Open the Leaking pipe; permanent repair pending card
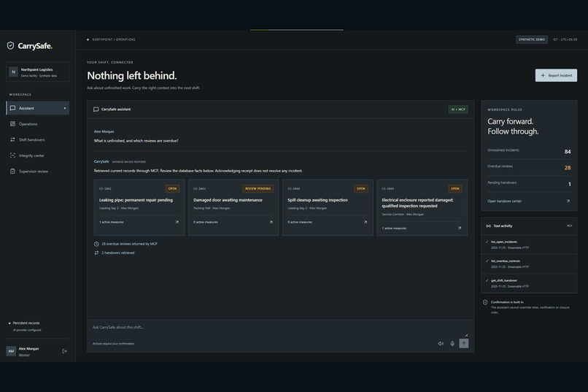The image size is (588, 392). click(139, 207)
